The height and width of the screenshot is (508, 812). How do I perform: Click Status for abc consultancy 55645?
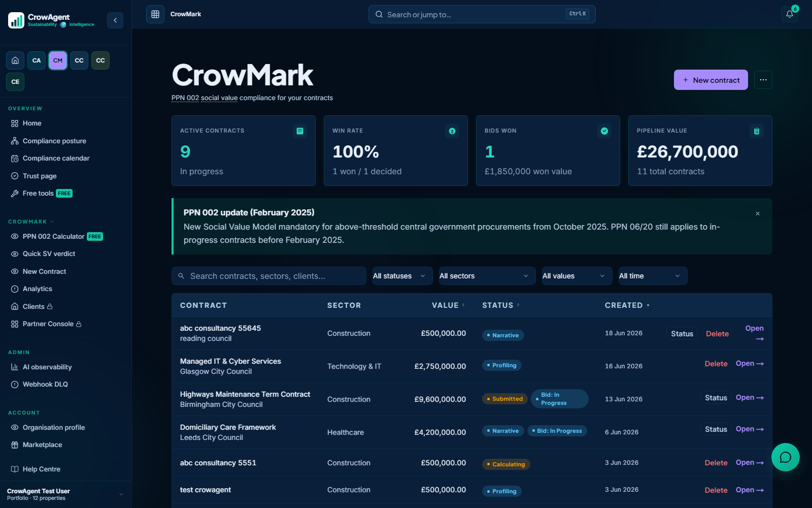[x=682, y=334]
